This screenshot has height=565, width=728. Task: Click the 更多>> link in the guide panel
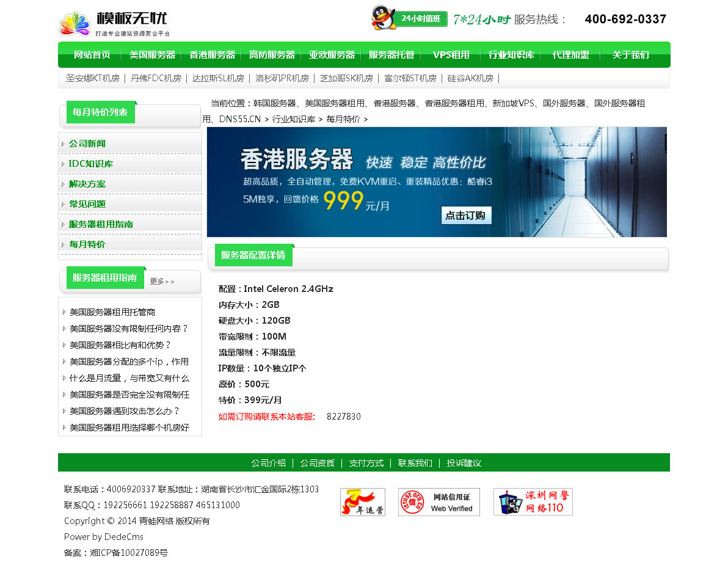coord(162,282)
